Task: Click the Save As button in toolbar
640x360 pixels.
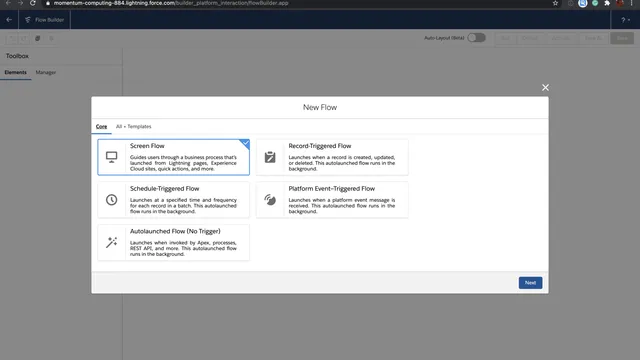Action: [x=593, y=38]
